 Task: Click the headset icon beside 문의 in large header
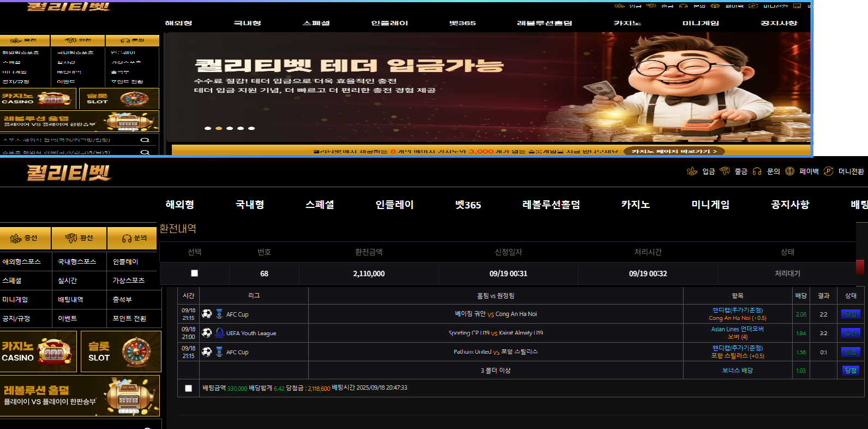click(x=757, y=171)
